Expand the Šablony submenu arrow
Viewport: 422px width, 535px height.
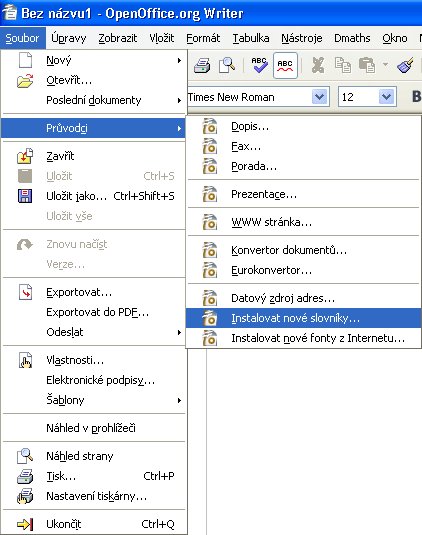tap(179, 400)
